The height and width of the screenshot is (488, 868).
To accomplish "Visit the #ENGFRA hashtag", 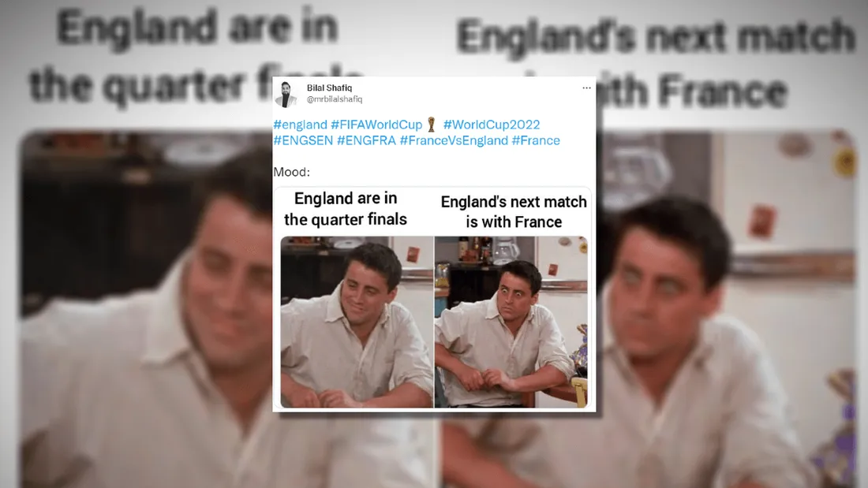I will [366, 140].
